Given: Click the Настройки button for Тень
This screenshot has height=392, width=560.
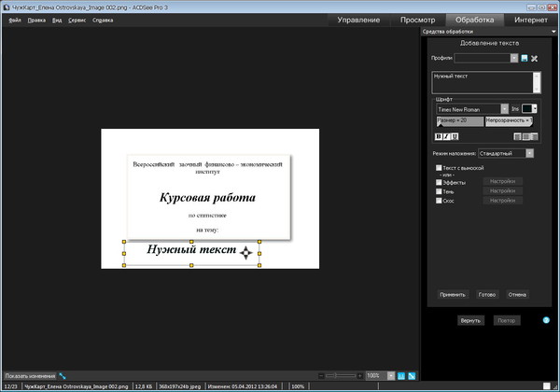Looking at the screenshot, I should (502, 191).
